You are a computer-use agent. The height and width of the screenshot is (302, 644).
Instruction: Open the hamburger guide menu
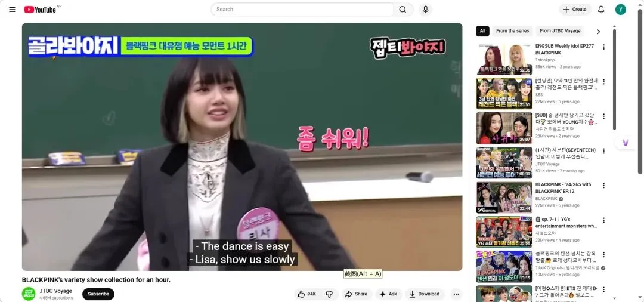(x=12, y=10)
